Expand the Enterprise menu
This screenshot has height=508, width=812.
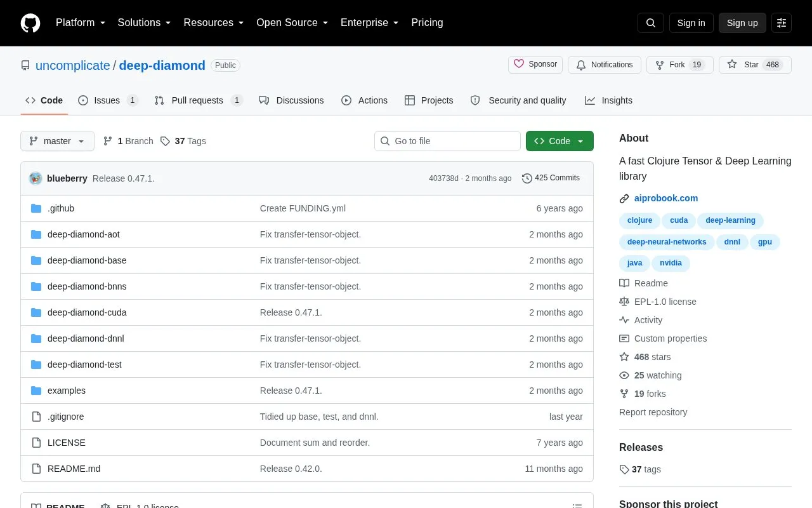370,23
